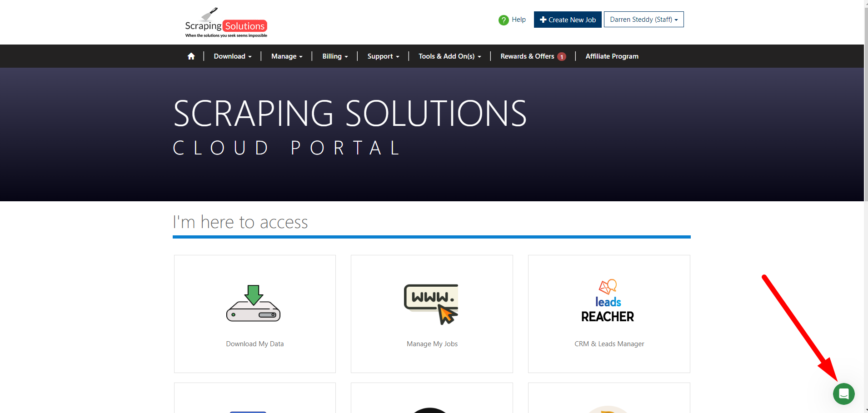
Task: Expand the Download menu
Action: tap(233, 56)
